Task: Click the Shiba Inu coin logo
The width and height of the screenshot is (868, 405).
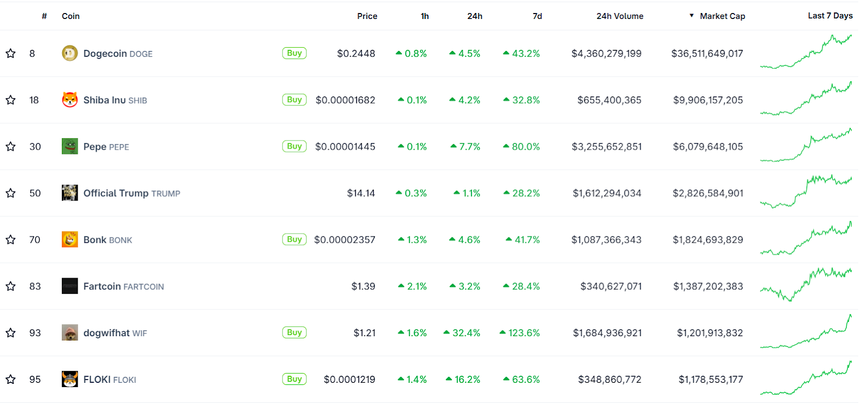Action: click(69, 100)
